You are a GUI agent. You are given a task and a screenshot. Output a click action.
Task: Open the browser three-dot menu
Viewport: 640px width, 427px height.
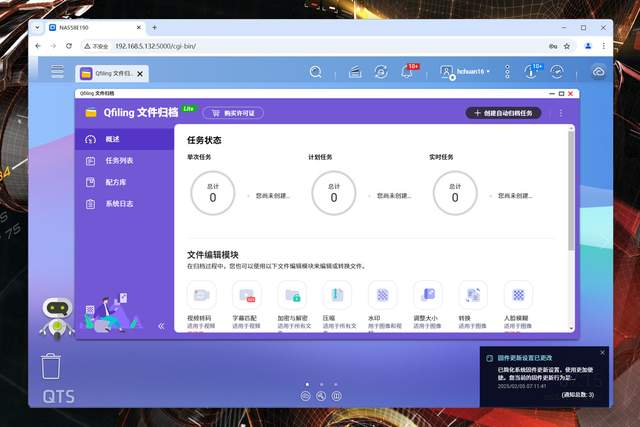[x=604, y=46]
